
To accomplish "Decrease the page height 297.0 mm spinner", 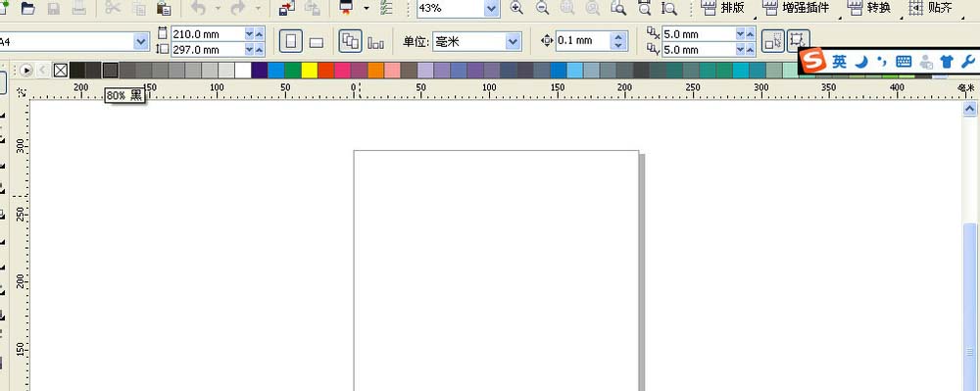I will tap(250, 49).
